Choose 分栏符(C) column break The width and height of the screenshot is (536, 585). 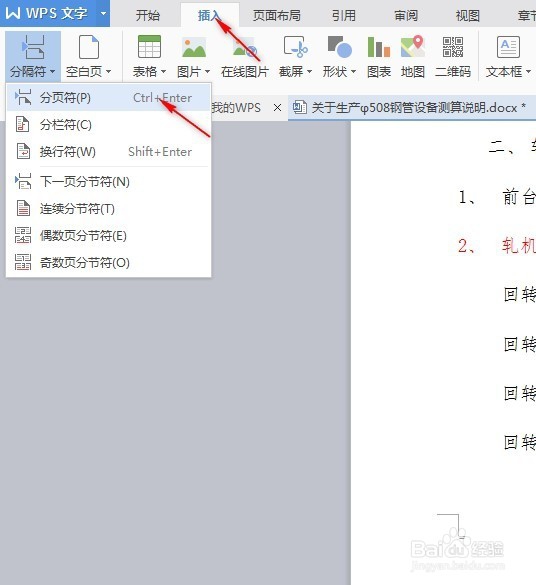[x=109, y=125]
